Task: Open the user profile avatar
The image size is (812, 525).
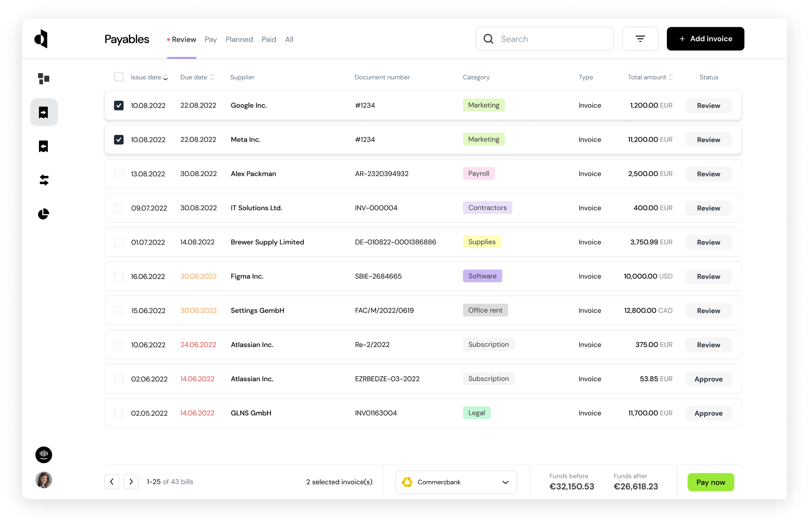Action: coord(44,480)
